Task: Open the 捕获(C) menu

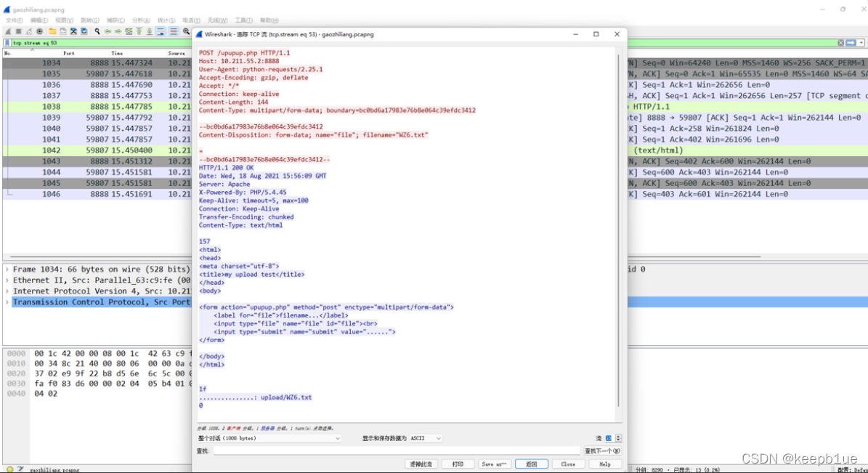Action: coord(115,20)
